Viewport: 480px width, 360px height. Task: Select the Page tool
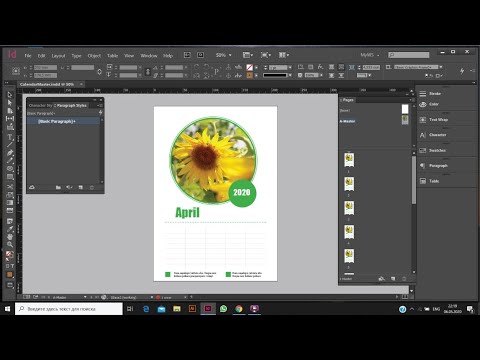(10, 111)
